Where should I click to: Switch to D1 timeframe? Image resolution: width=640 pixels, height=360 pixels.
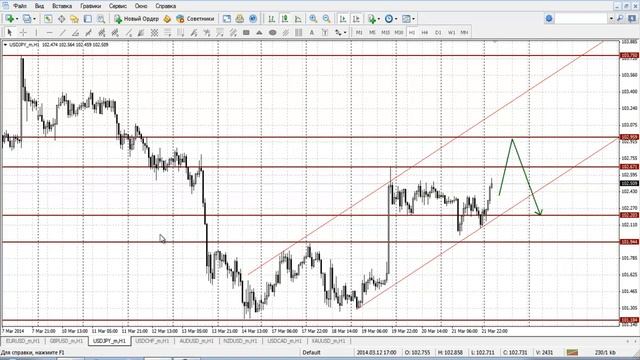(438, 32)
